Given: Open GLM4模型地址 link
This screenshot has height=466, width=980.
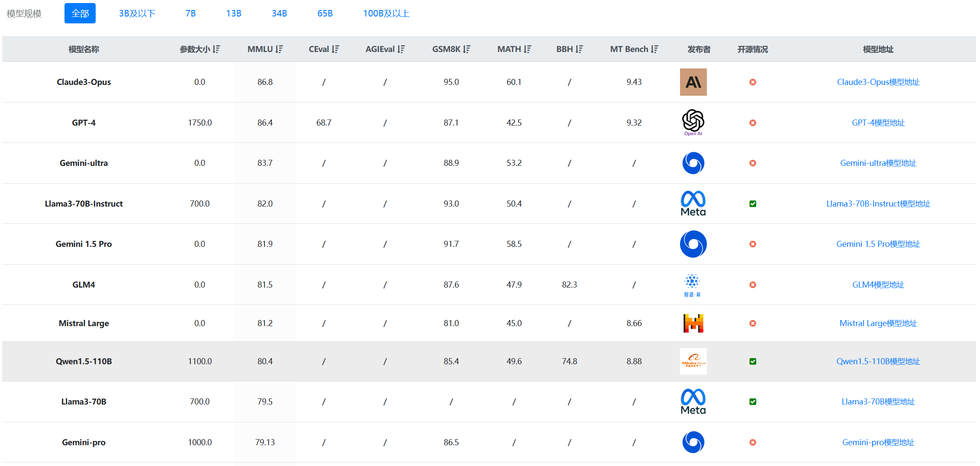Looking at the screenshot, I should click(x=878, y=285).
